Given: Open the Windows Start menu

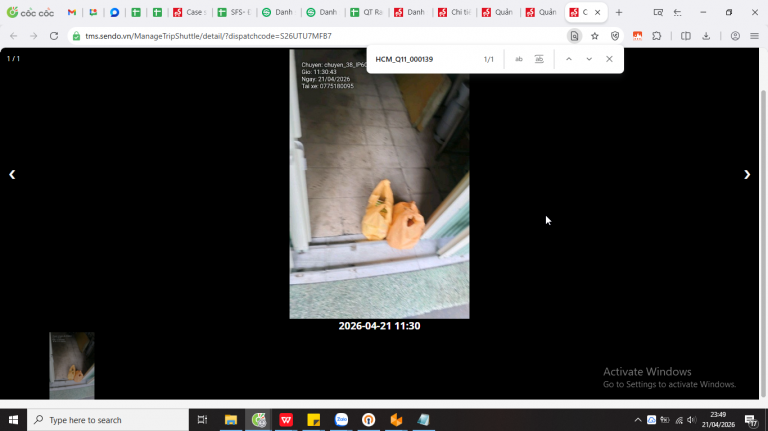Looking at the screenshot, I should (x=13, y=420).
